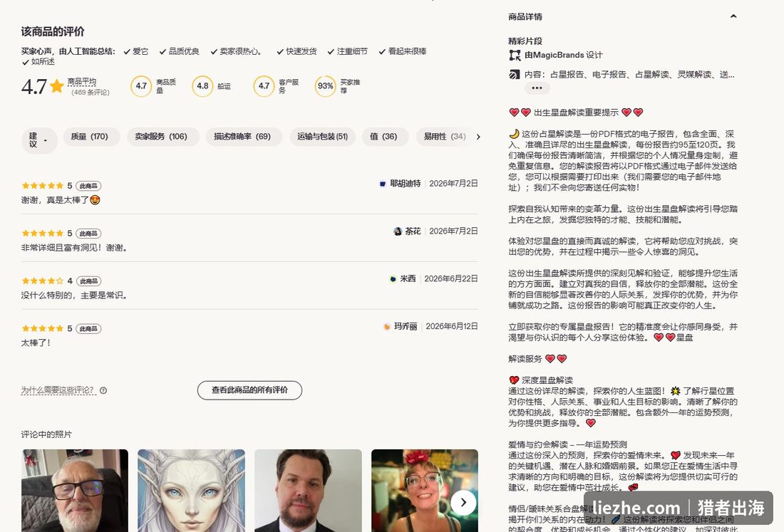The height and width of the screenshot is (532, 784).
Task: Filter reviews by 卖家服务 (106)
Action: 163,136
